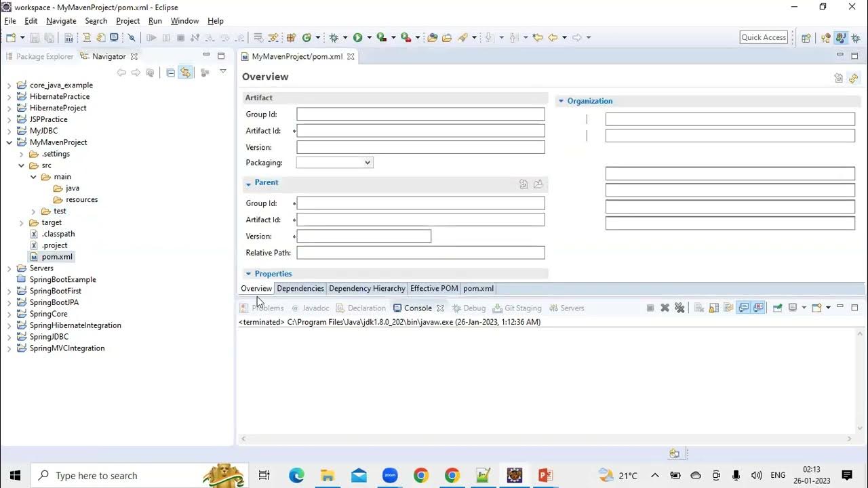Screen dimensions: 868x488
Task: Click the Quick Access search box
Action: (764, 37)
